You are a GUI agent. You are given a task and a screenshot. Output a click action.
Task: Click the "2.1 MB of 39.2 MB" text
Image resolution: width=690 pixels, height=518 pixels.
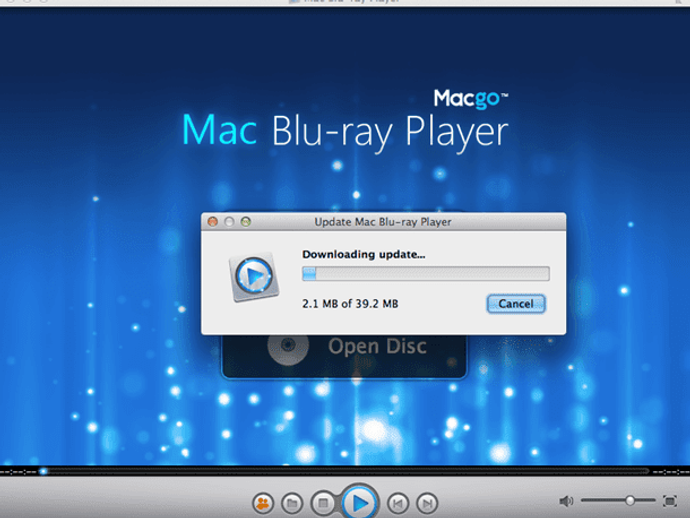(x=350, y=304)
